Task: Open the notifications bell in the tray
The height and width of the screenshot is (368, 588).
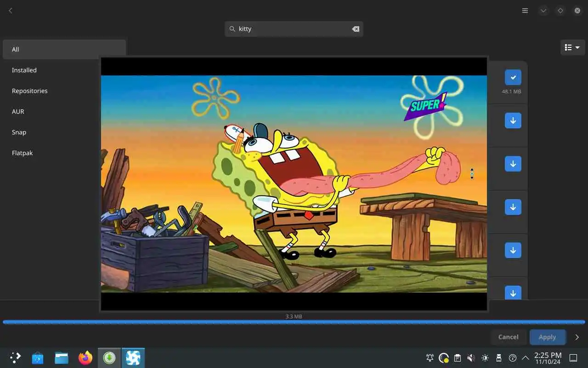Action: coord(430,358)
